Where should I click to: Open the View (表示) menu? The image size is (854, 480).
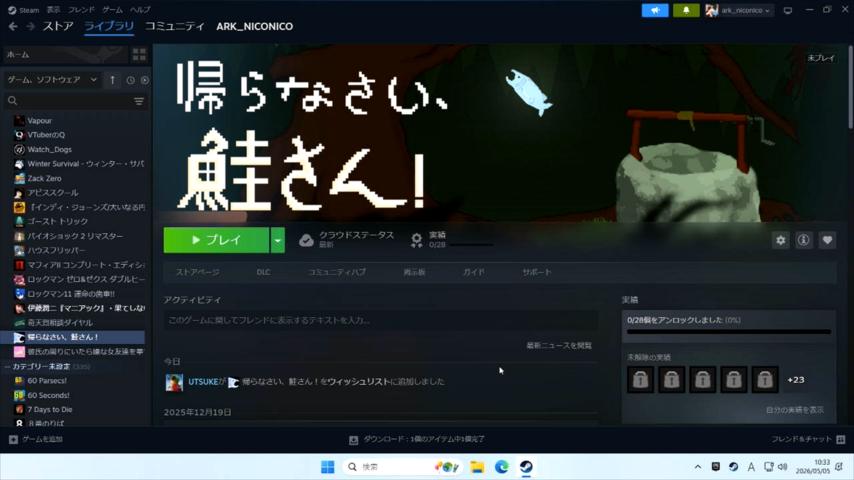(x=53, y=10)
